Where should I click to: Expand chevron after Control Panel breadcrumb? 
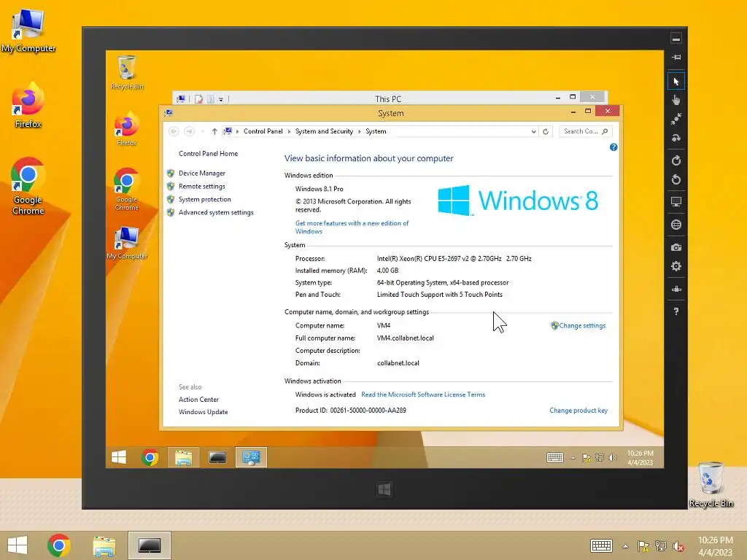289,131
